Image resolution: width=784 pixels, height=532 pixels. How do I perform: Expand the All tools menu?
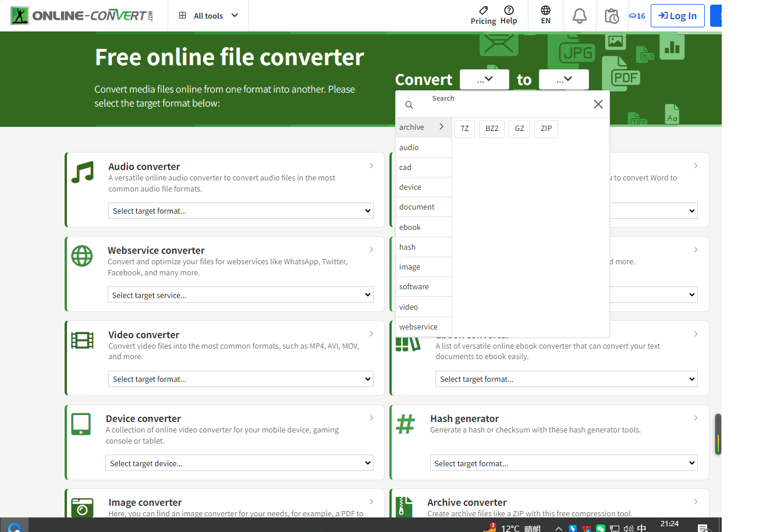pyautogui.click(x=208, y=16)
